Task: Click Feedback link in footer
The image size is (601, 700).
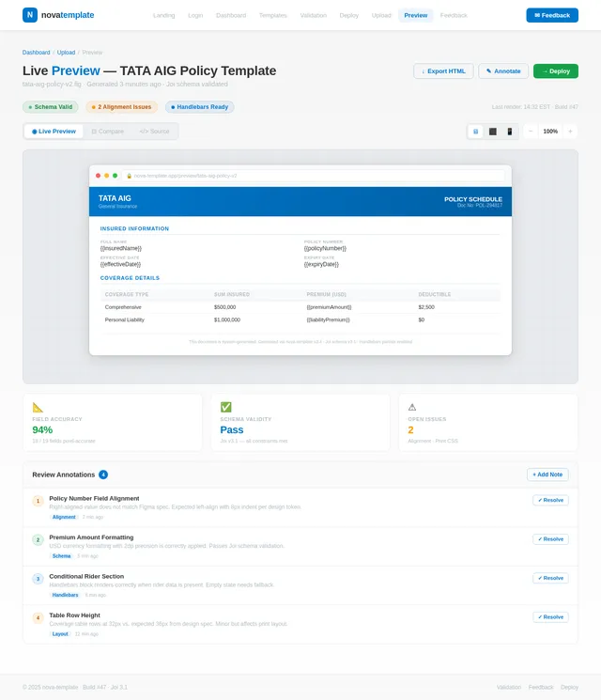Action: tap(541, 687)
